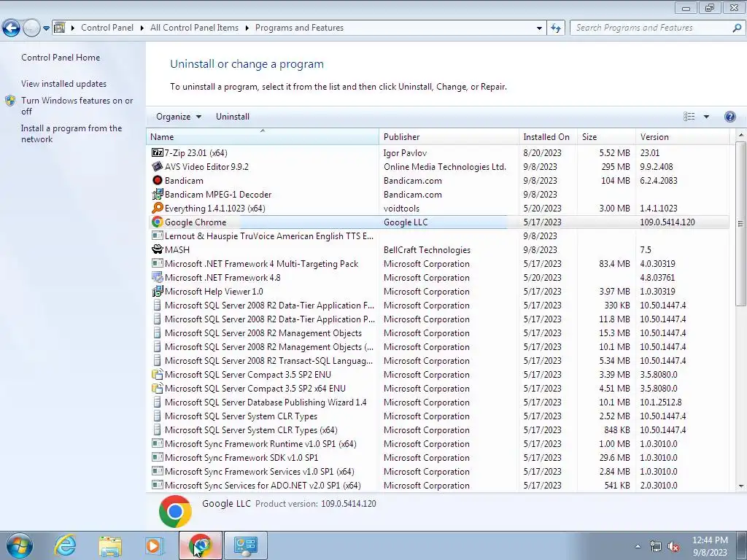This screenshot has width=747, height=560.
Task: Click SQL Server Compact 3.5 SP2 x64 ENU icon
Action: point(158,388)
